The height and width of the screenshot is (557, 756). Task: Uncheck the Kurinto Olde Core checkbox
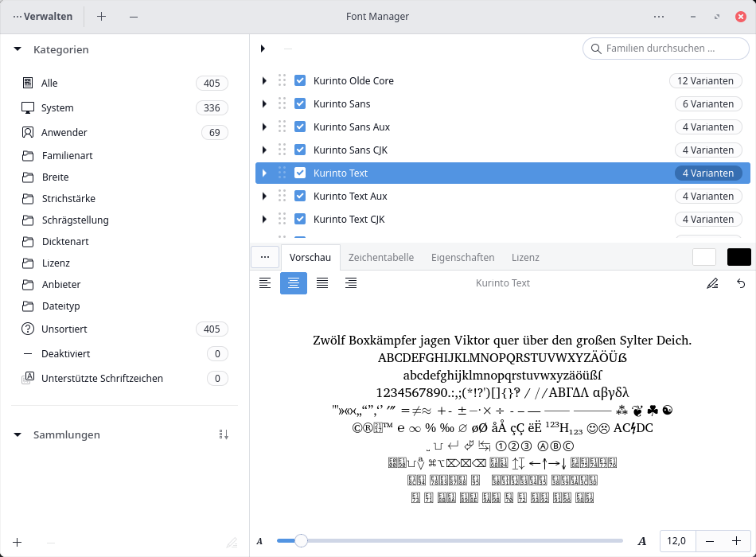pos(300,80)
